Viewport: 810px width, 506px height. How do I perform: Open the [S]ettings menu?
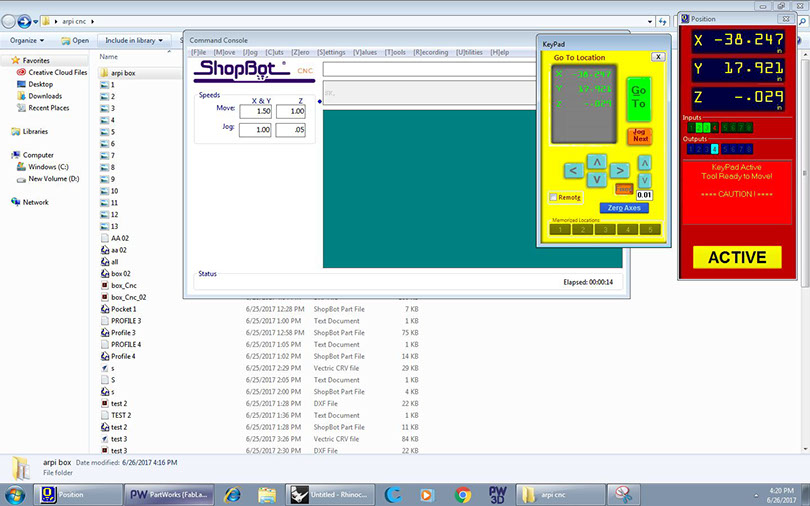(x=331, y=52)
